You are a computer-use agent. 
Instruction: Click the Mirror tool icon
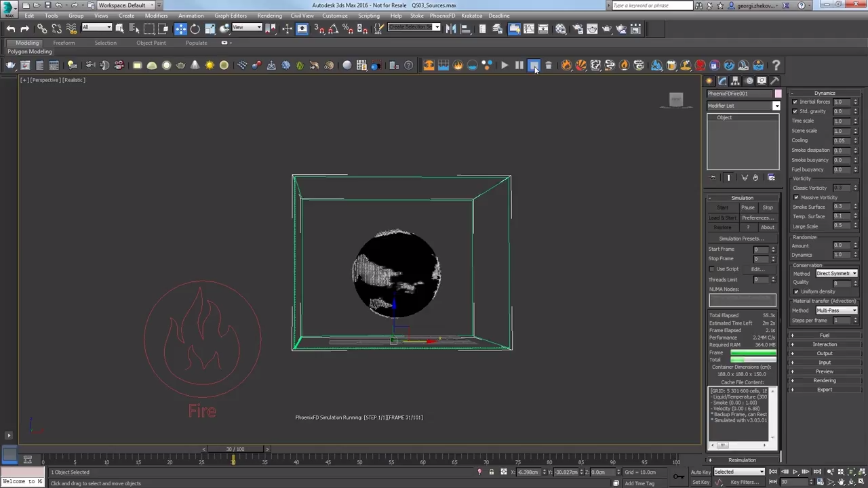click(x=451, y=29)
